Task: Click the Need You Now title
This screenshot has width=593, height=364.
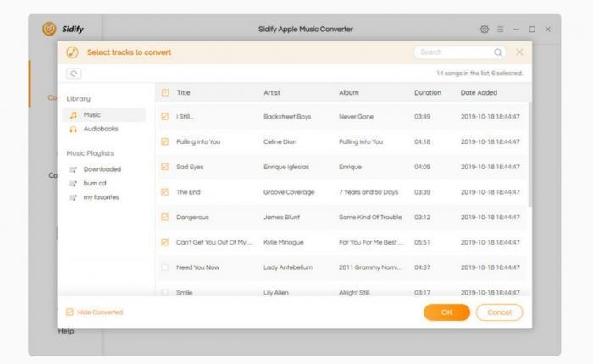Action: click(197, 267)
